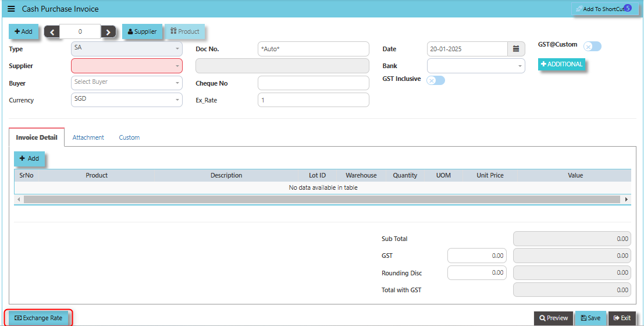Image resolution: width=644 pixels, height=326 pixels.
Task: Click the Lot ID column header
Action: pyautogui.click(x=317, y=175)
